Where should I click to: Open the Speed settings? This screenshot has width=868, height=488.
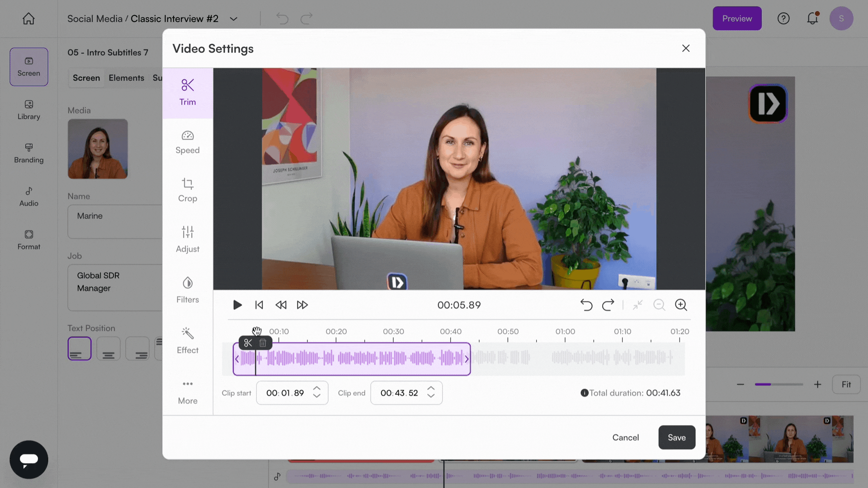pos(188,142)
